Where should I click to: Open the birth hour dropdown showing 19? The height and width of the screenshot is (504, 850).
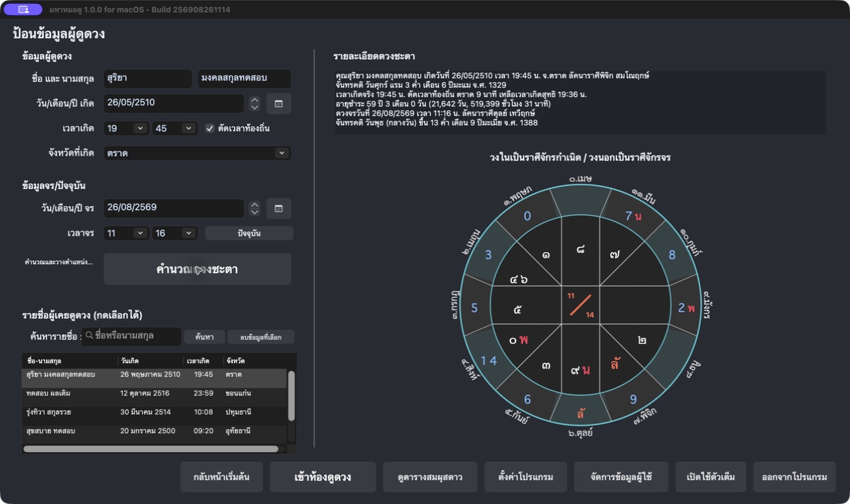tap(125, 129)
